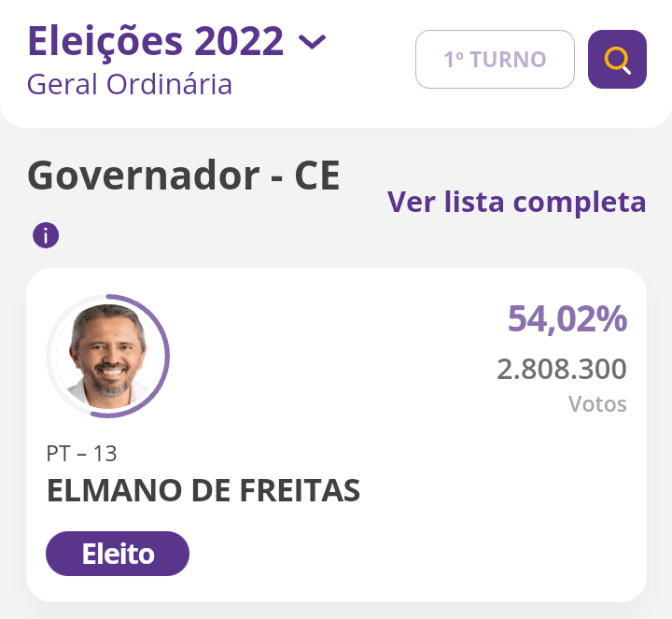Open the Eleições 2022 title selector

click(155, 41)
